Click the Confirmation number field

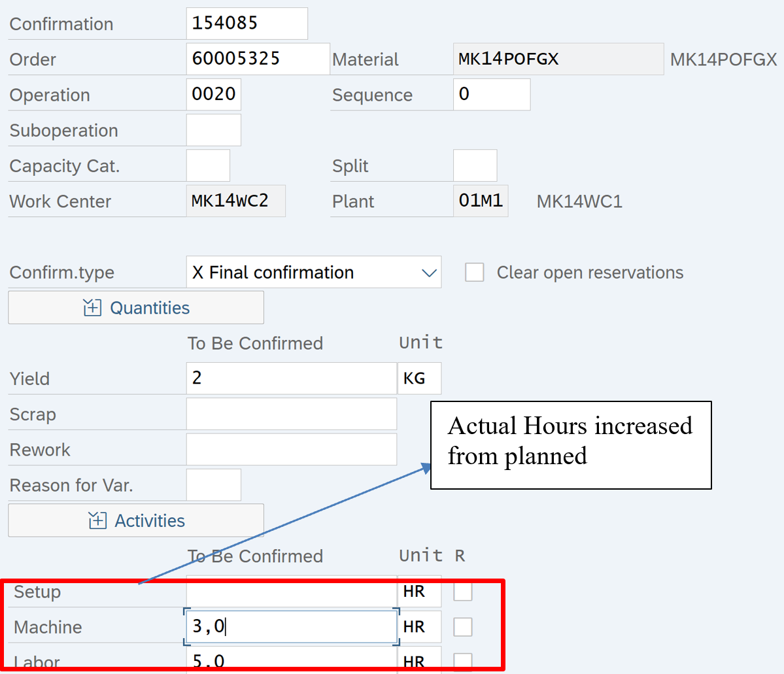click(247, 24)
